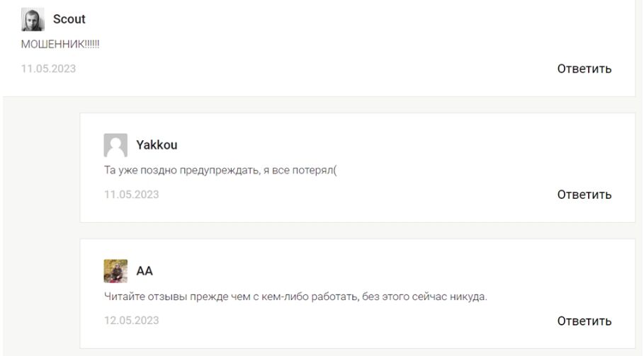Click the 11.05.2023 date in Yakkou's reply
The width and height of the screenshot is (644, 356).
click(131, 195)
